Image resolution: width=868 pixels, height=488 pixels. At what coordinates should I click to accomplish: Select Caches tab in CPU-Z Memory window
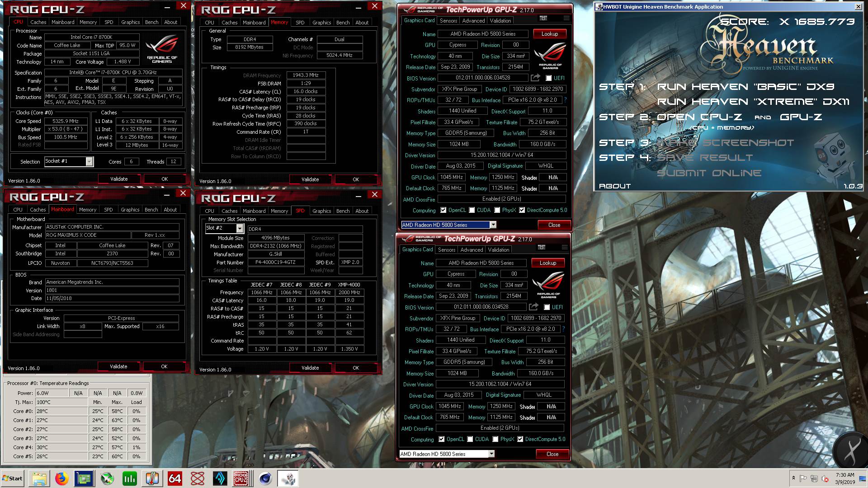pos(229,23)
